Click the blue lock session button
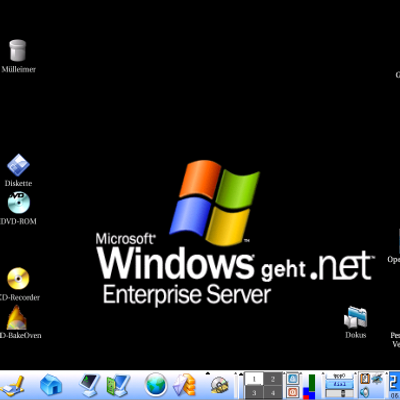 coord(292,379)
